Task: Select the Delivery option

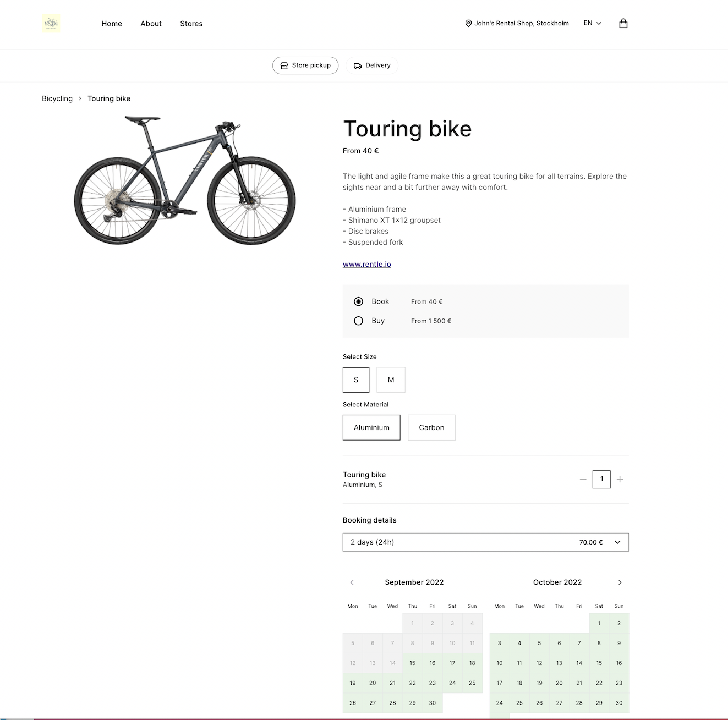Action: 372,65
